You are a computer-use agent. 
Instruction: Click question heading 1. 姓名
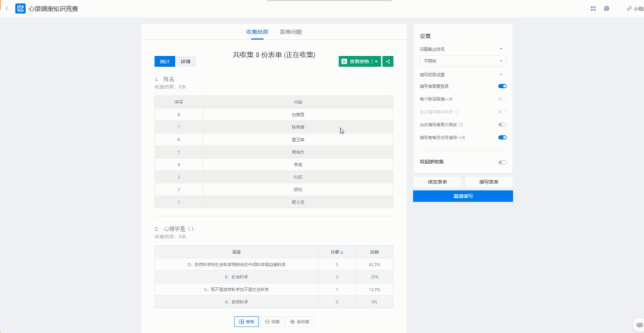165,79
